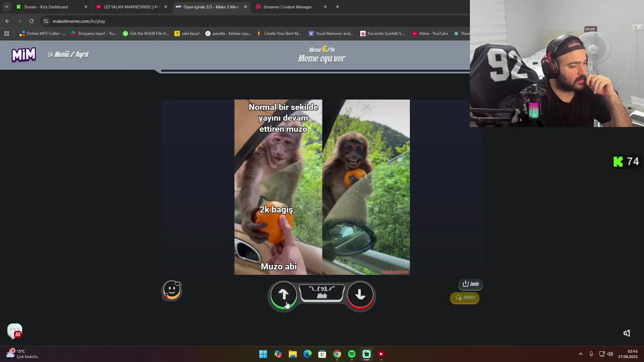The height and width of the screenshot is (362, 644).
Task: Open the Menü / Ayrıl link
Action: click(x=68, y=54)
